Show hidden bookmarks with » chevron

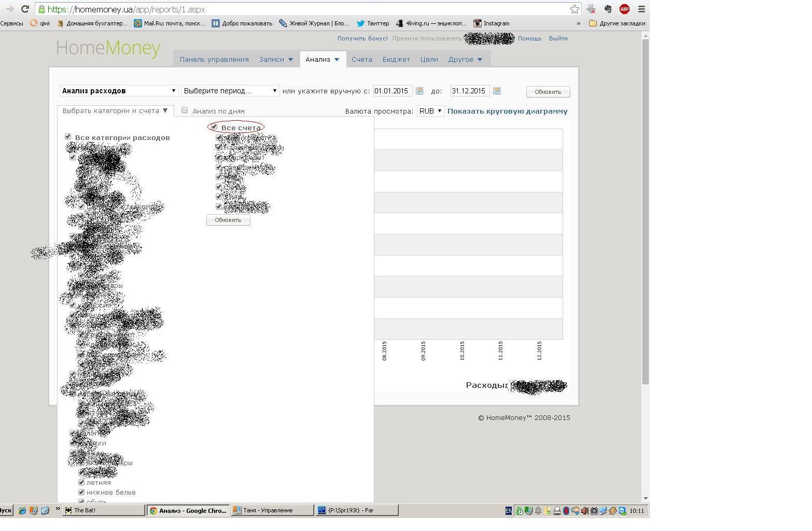click(579, 23)
